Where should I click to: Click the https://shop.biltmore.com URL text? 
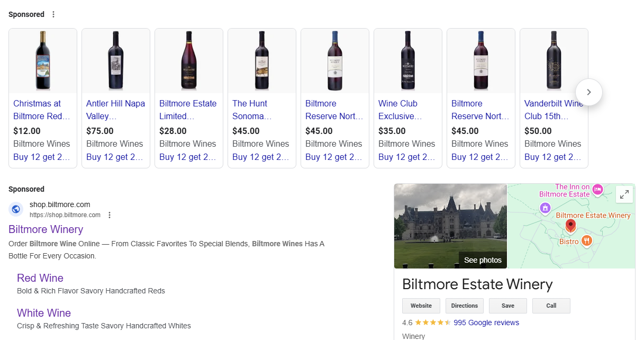click(65, 215)
